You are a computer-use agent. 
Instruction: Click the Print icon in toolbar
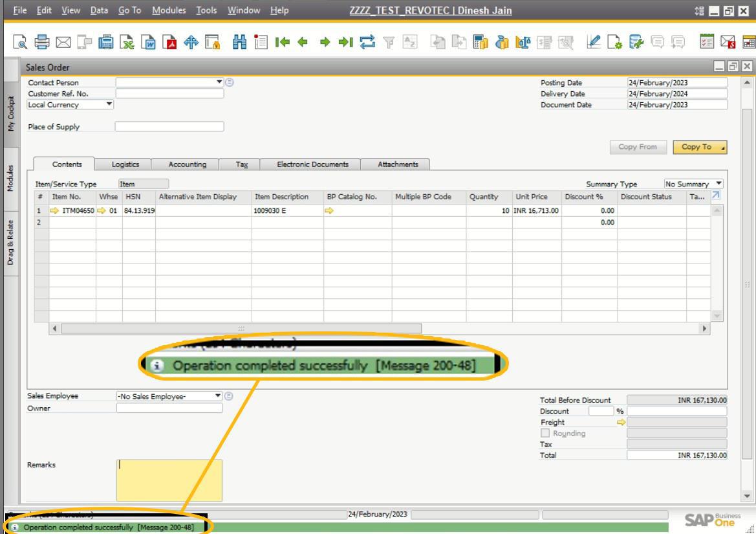41,42
